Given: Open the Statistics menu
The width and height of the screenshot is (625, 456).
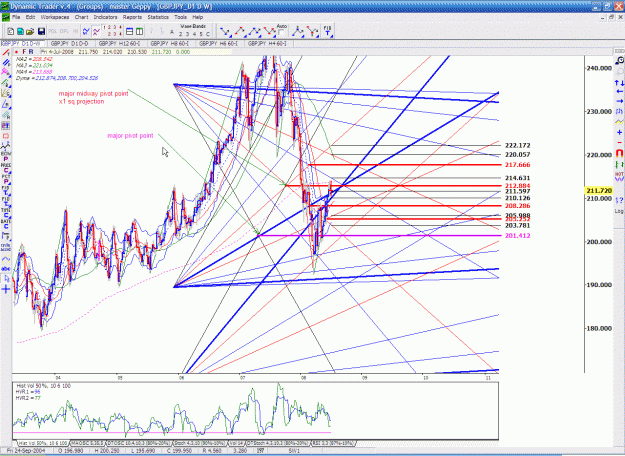Looking at the screenshot, I should coord(158,17).
